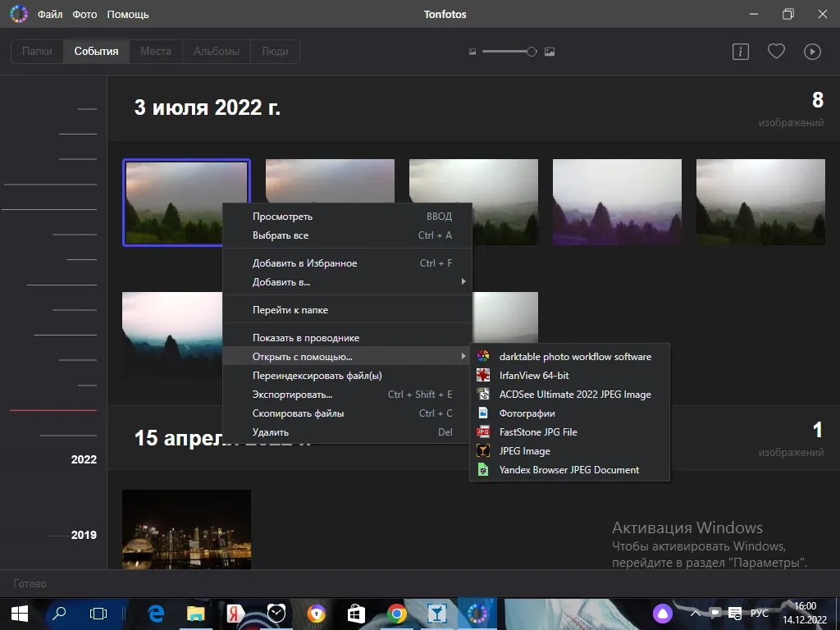Select Показать в проводнике menu item
840x630 pixels.
coord(347,338)
